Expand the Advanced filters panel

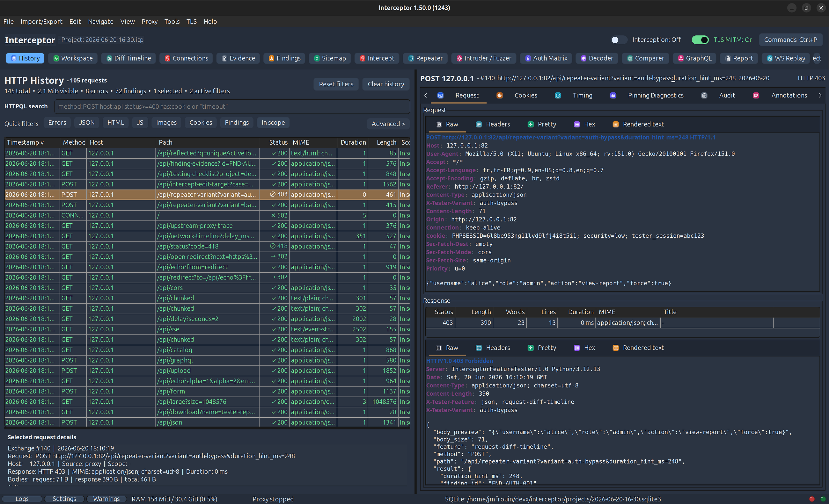pyautogui.click(x=388, y=124)
